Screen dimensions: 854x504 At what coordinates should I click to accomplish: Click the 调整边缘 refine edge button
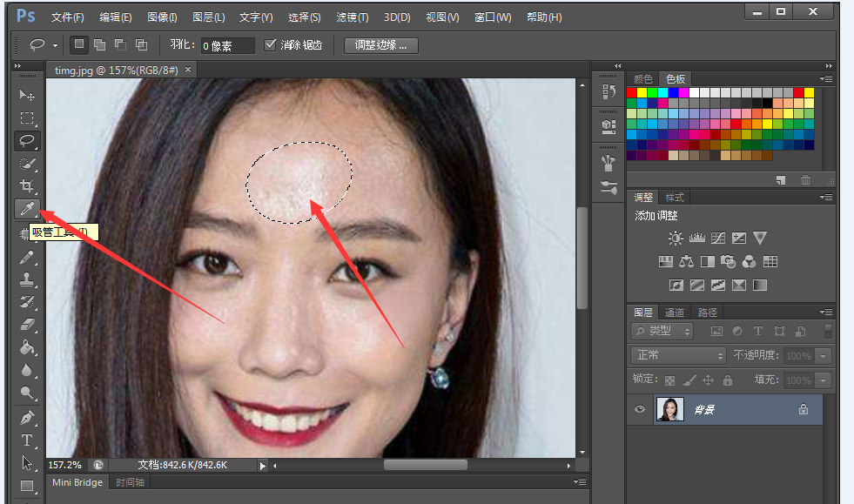click(381, 45)
